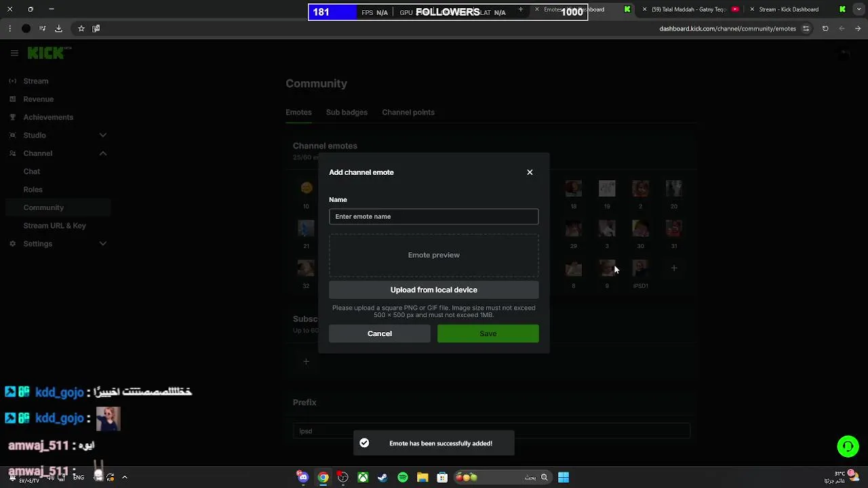The height and width of the screenshot is (488, 868).
Task: Open browser downloads icon
Action: pyautogui.click(x=58, y=28)
